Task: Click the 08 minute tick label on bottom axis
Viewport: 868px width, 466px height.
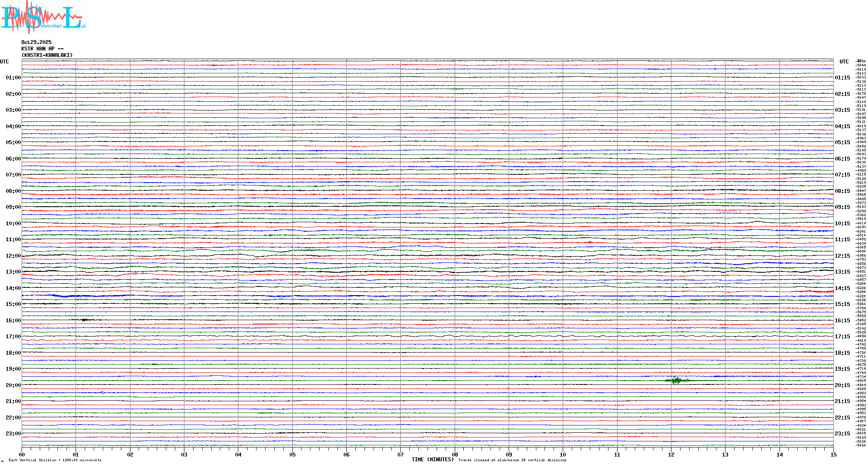Action: coord(455,455)
